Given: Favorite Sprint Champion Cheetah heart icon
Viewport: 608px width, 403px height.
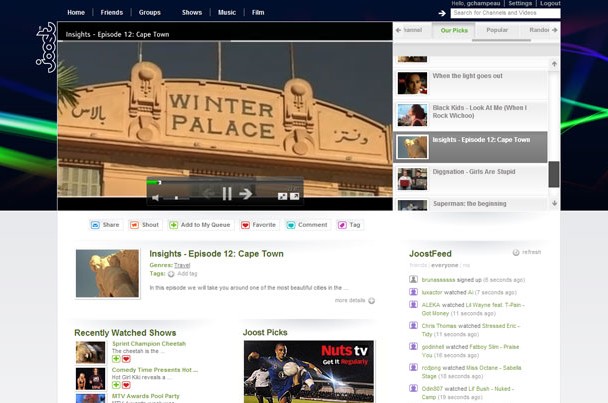Looking at the screenshot, I should point(126,359).
